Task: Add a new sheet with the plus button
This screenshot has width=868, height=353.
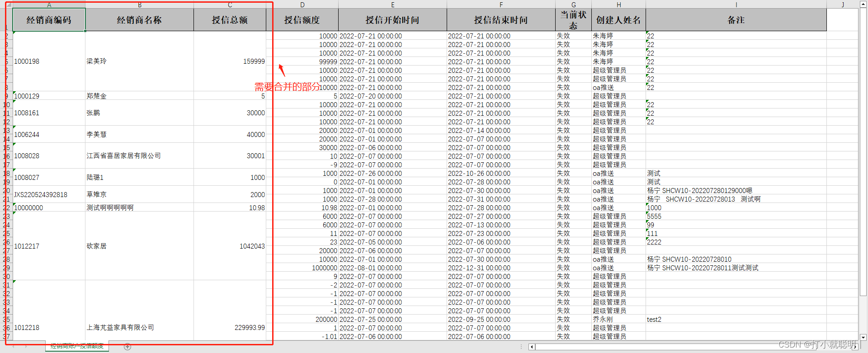Action: click(x=127, y=347)
